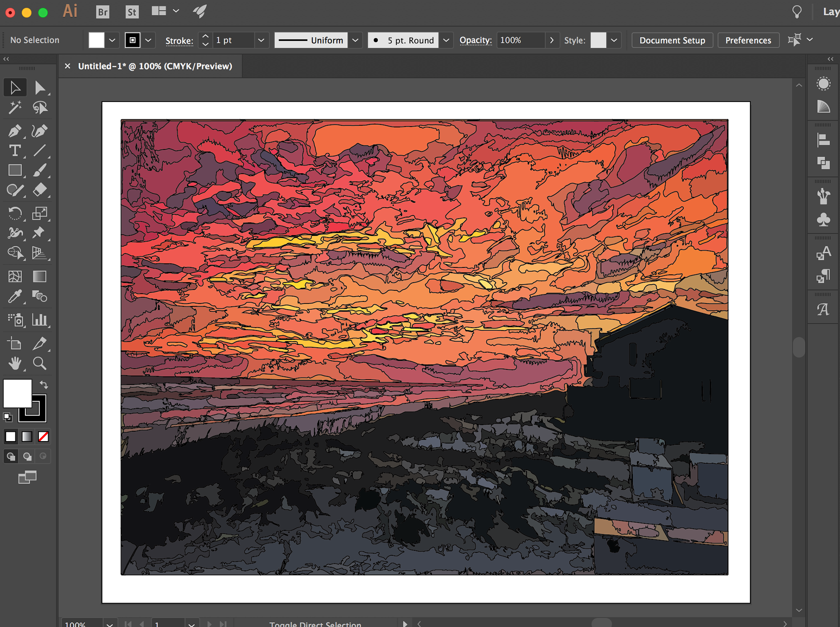Choose the Magic Wand tool
840x627 pixels.
point(14,107)
